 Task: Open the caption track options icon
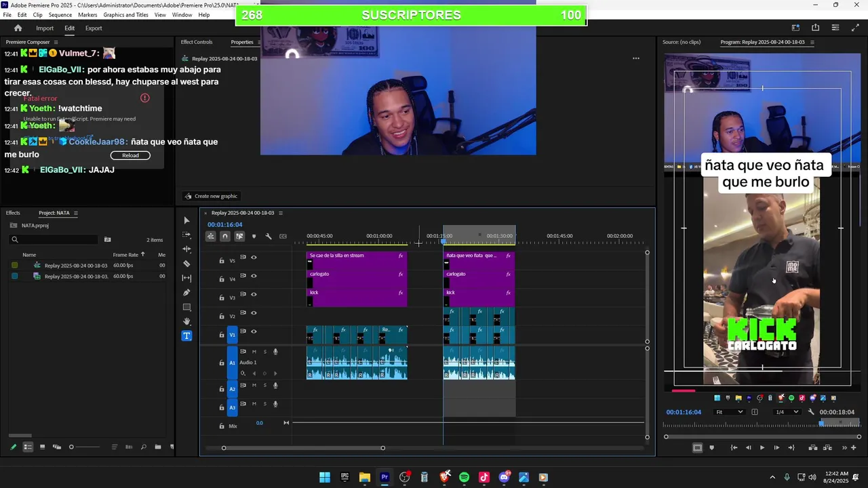(283, 236)
